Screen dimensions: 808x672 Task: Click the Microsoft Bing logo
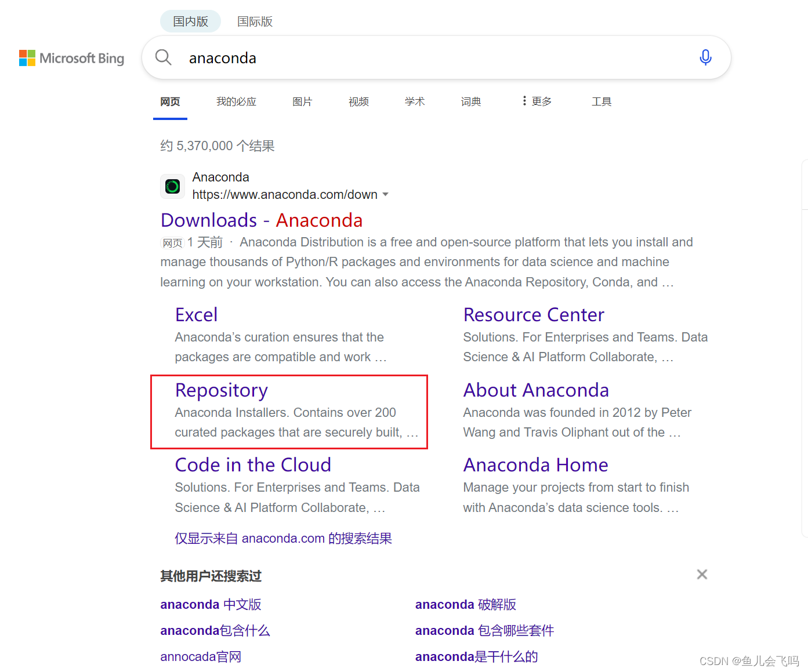(71, 58)
